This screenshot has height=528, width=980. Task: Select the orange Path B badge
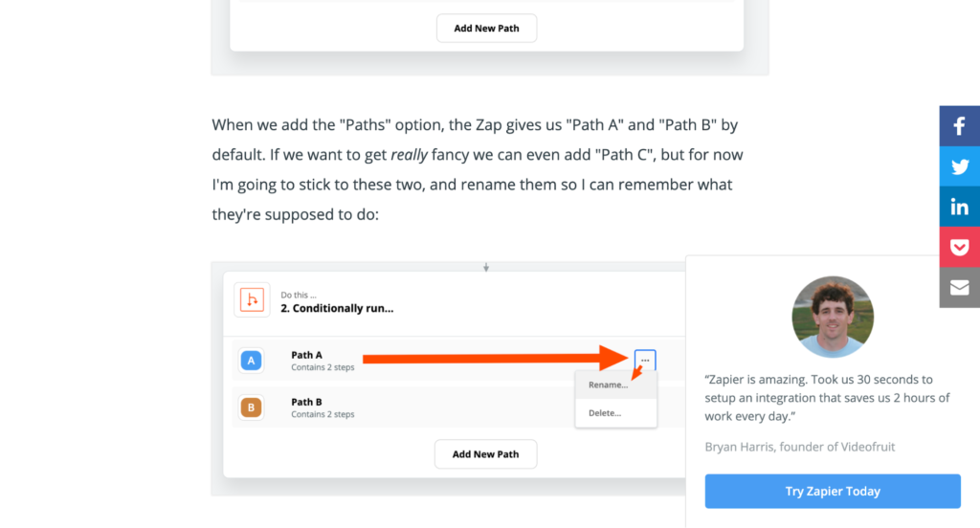pos(252,407)
